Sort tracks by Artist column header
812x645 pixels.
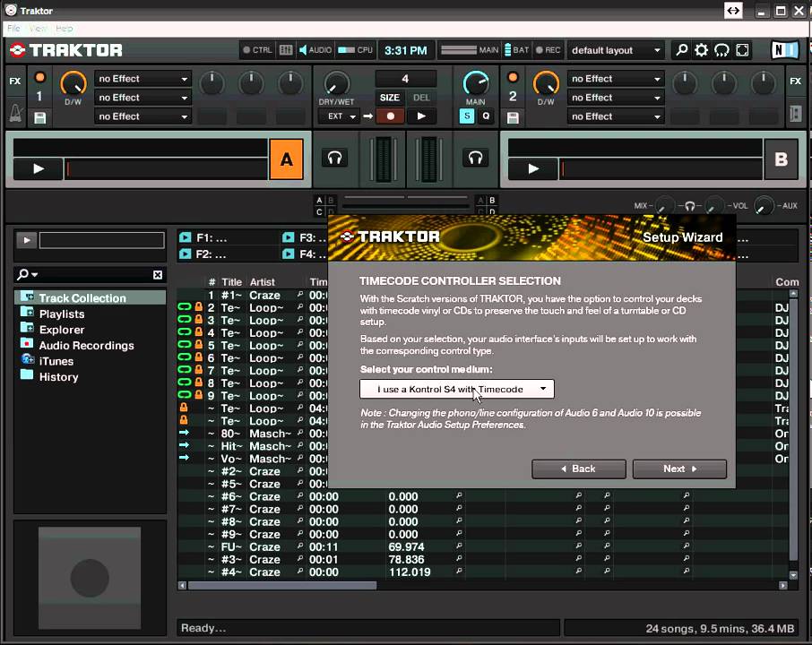262,282
